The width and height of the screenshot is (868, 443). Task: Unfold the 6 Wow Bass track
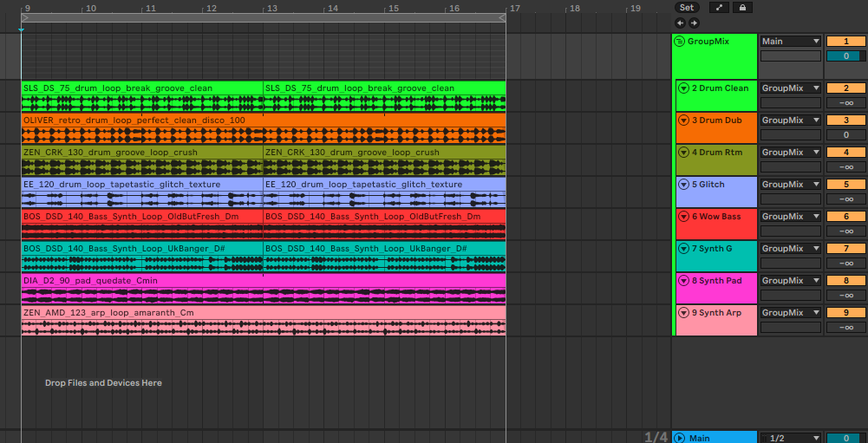(x=683, y=217)
